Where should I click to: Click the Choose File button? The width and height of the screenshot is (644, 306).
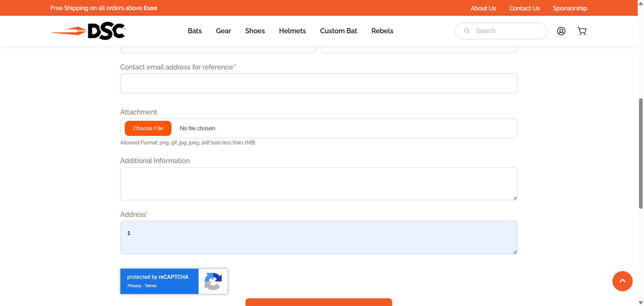click(x=148, y=128)
